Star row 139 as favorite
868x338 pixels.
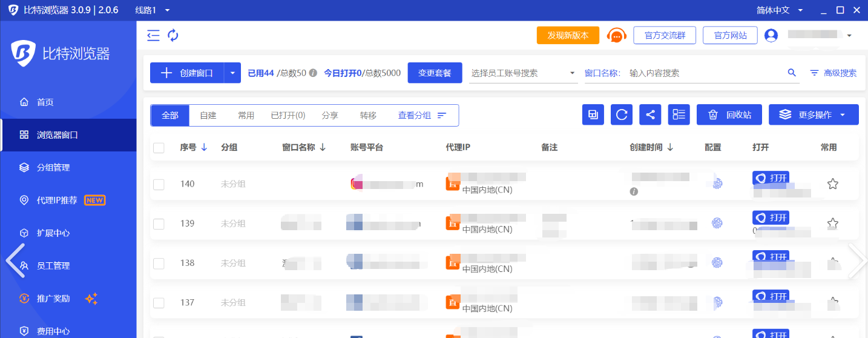pos(833,224)
